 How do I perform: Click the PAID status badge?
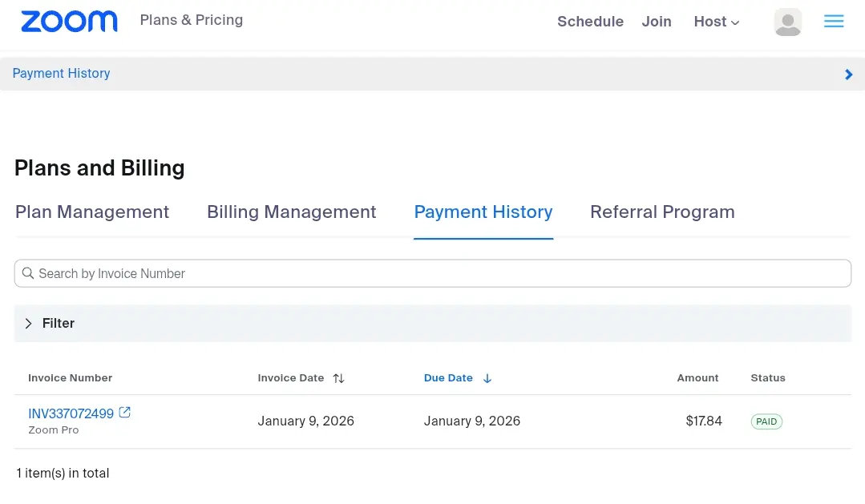point(766,421)
